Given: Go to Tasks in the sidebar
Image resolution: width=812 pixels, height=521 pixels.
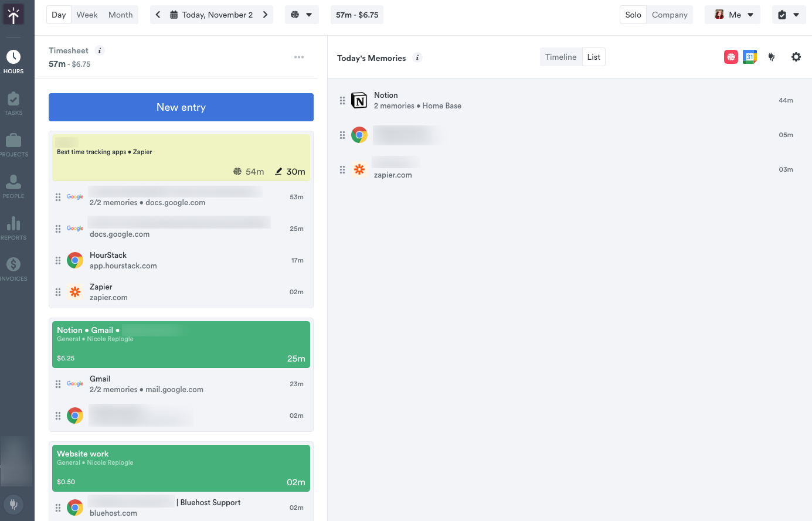Looking at the screenshot, I should pos(13,103).
